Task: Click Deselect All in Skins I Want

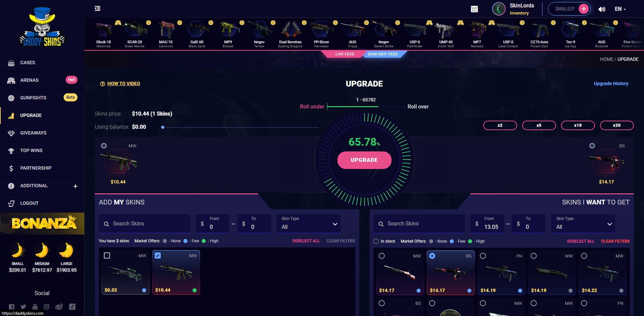Action: tap(580, 241)
